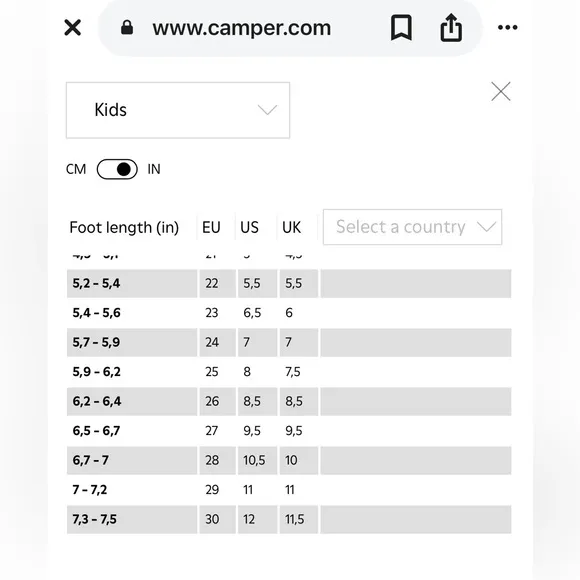Toggle the CM/IN unit switch

pos(117,169)
